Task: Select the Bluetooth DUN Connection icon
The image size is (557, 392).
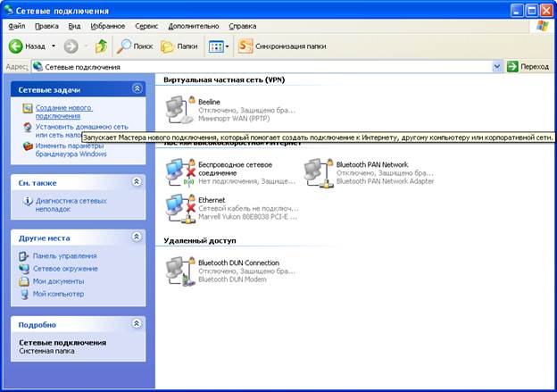Action: [x=181, y=271]
